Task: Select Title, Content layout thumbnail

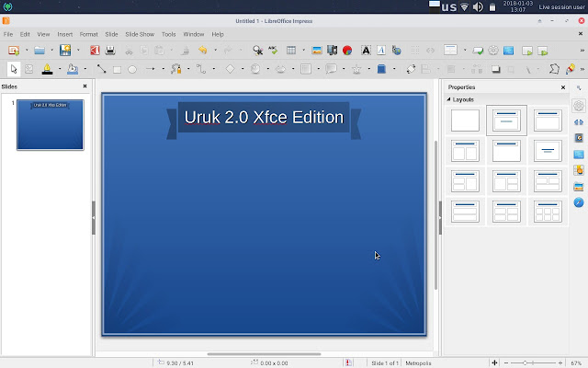Action: click(x=548, y=121)
